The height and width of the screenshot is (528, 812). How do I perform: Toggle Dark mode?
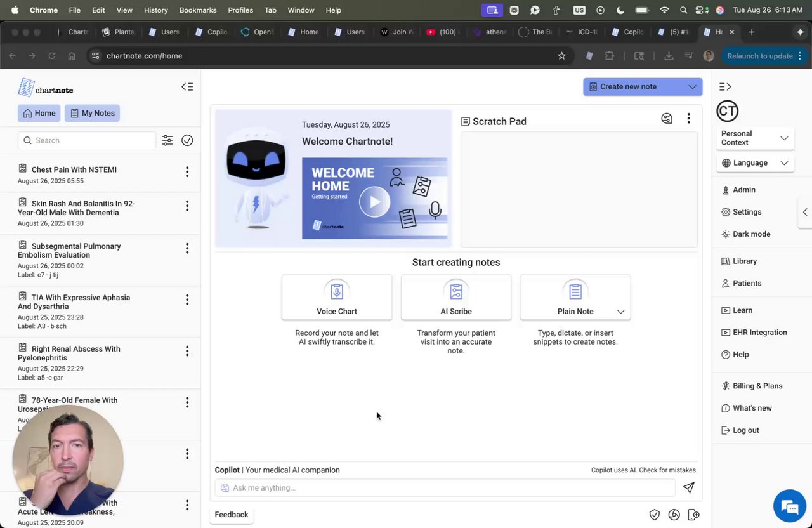(746, 234)
